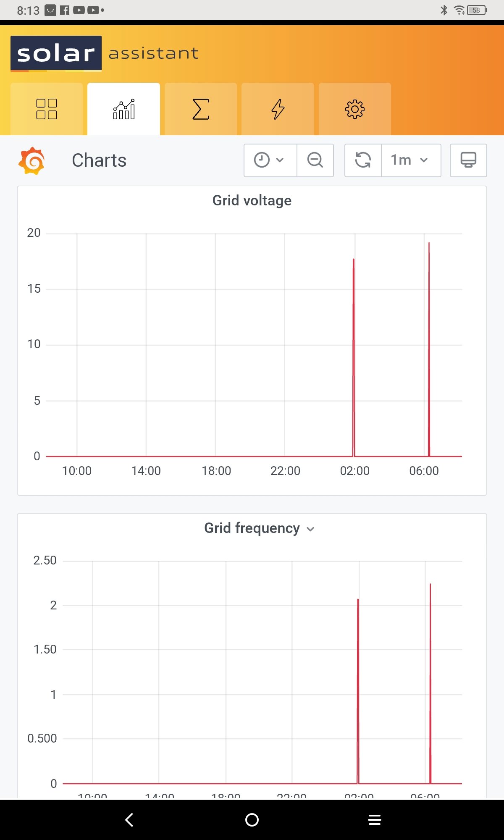Open the power lightning bolt tab
Image resolution: width=504 pixels, height=840 pixels.
pyautogui.click(x=278, y=109)
